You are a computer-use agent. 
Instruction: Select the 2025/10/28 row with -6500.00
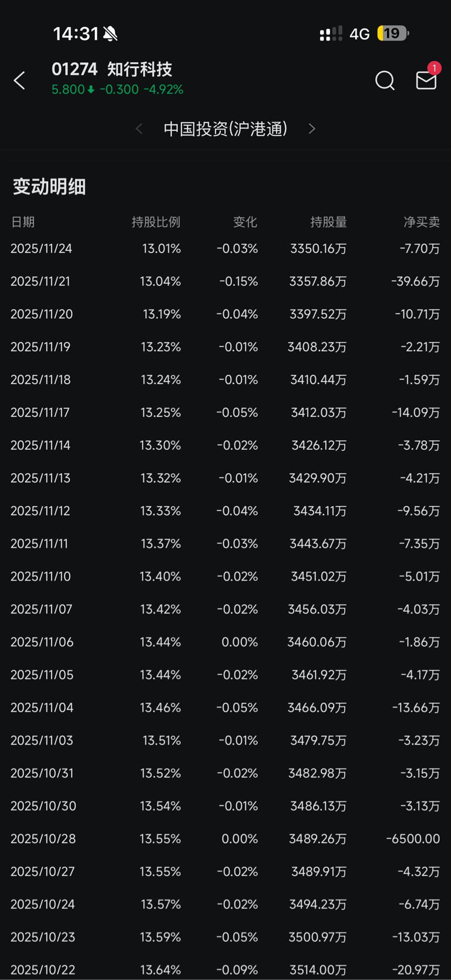pos(225,838)
